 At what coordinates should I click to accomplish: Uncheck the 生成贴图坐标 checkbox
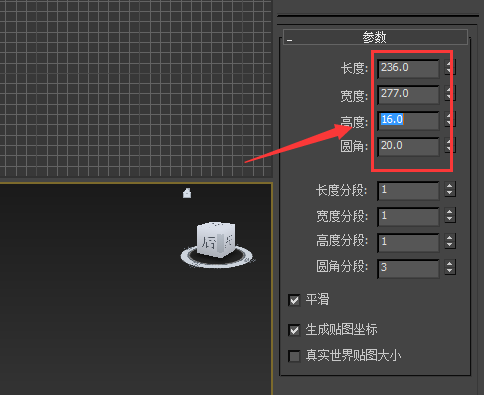(294, 330)
